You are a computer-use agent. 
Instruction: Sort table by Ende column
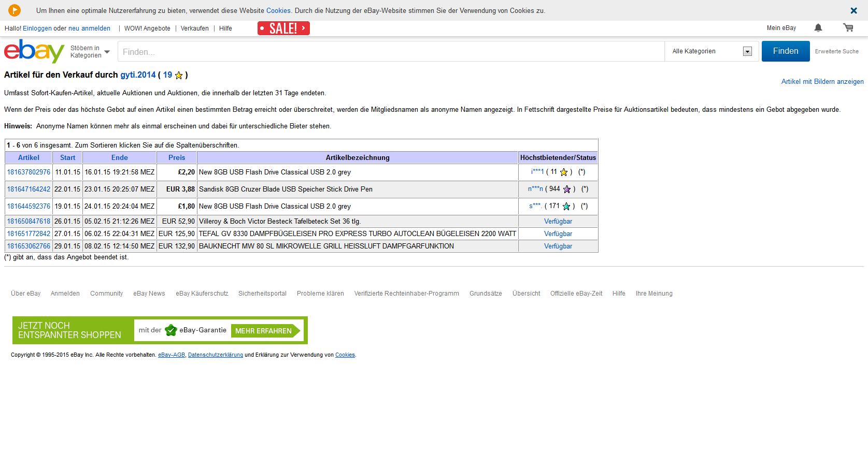click(x=120, y=158)
